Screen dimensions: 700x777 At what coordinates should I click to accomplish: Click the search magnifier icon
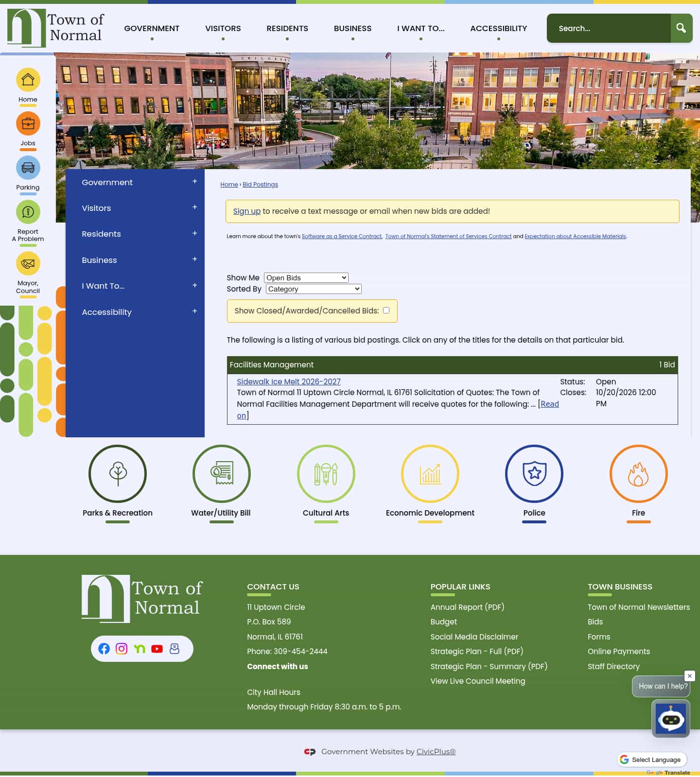click(x=681, y=28)
